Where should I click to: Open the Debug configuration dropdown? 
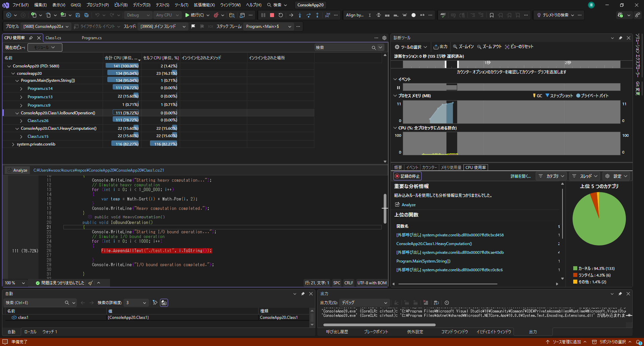point(138,15)
